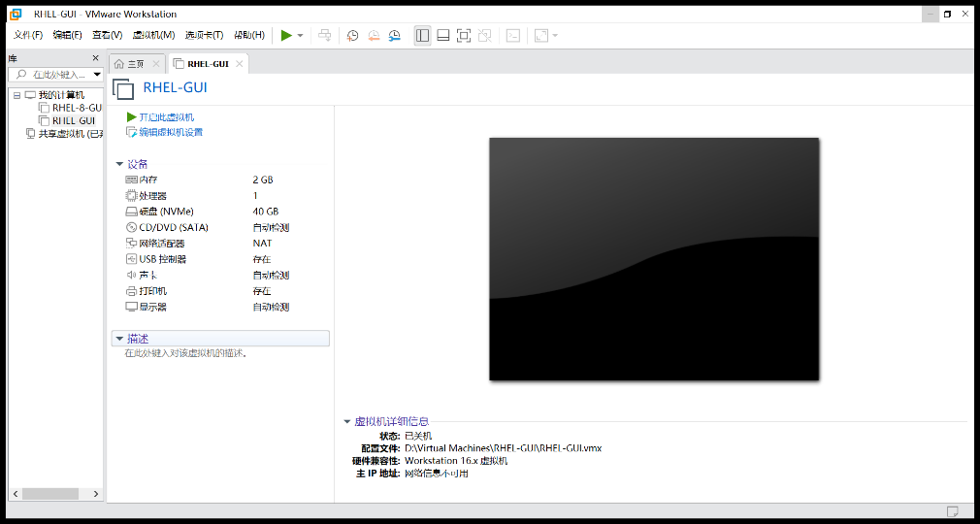Click the stretch guest display icon
The width and height of the screenshot is (980, 524).
click(x=541, y=36)
